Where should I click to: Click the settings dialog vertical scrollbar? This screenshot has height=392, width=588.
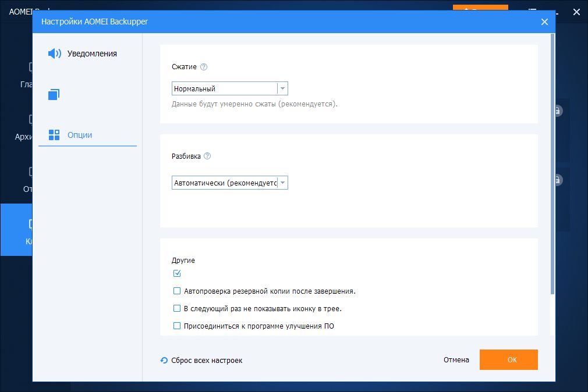tap(552, 164)
